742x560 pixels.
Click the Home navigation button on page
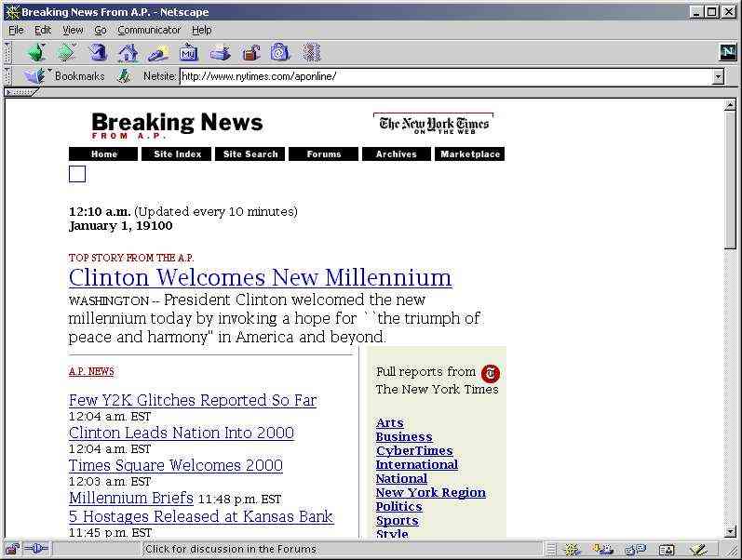coord(103,154)
